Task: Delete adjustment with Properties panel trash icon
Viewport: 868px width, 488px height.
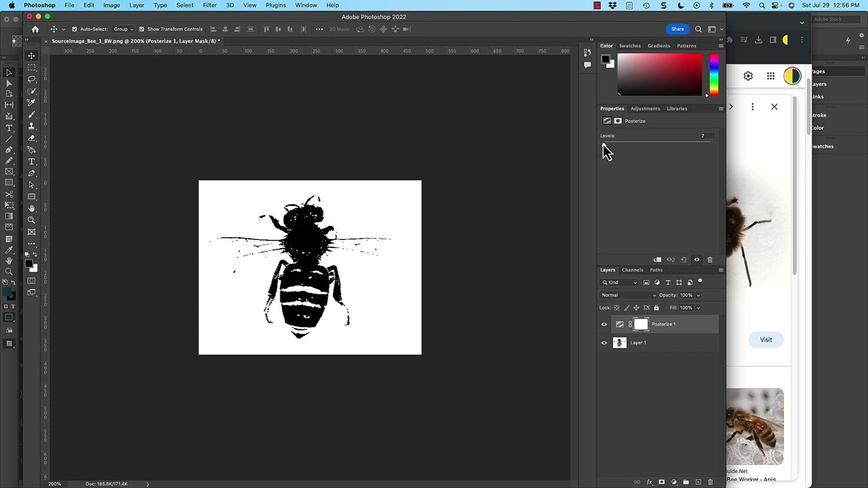Action: click(x=710, y=260)
